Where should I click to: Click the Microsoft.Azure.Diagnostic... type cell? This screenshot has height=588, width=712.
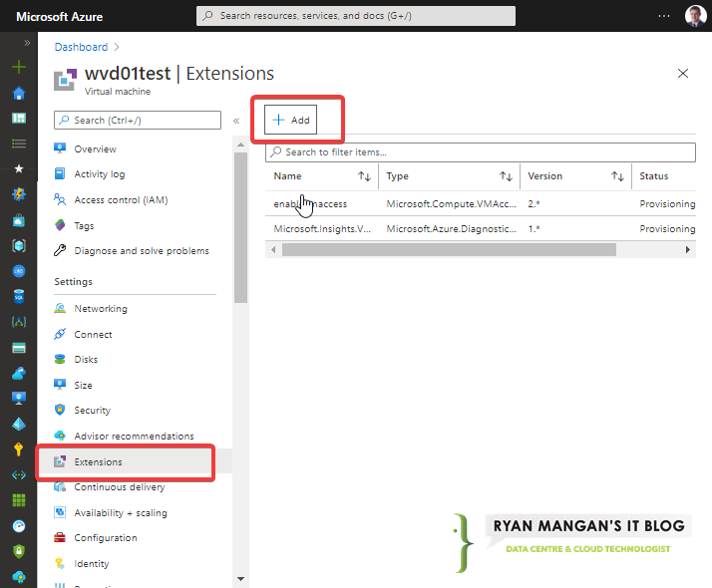[x=451, y=228]
